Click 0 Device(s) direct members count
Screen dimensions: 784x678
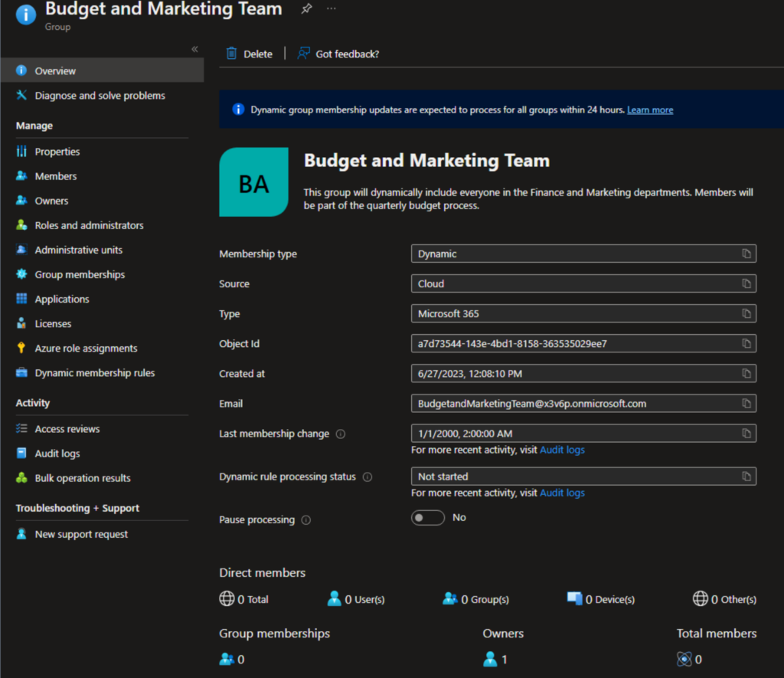[600, 599]
